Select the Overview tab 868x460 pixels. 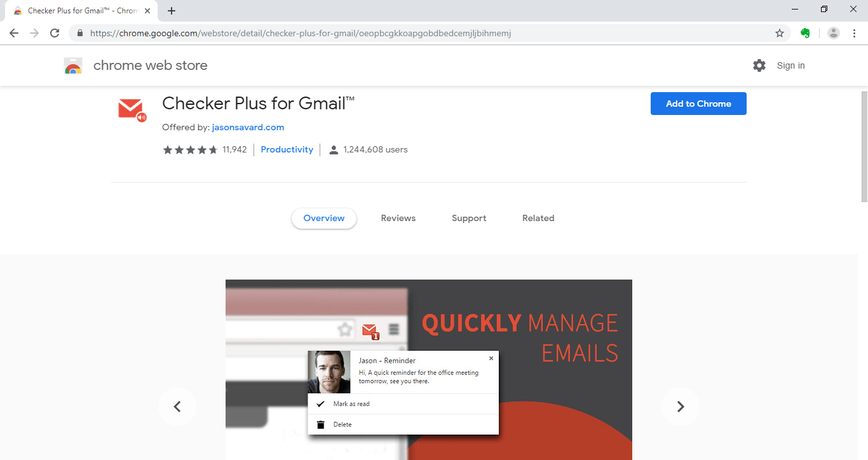point(324,218)
